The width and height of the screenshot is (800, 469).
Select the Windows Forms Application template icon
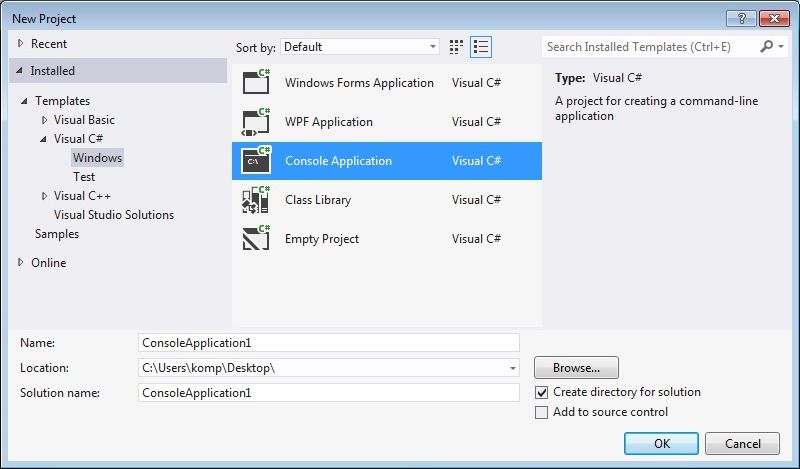tap(256, 83)
